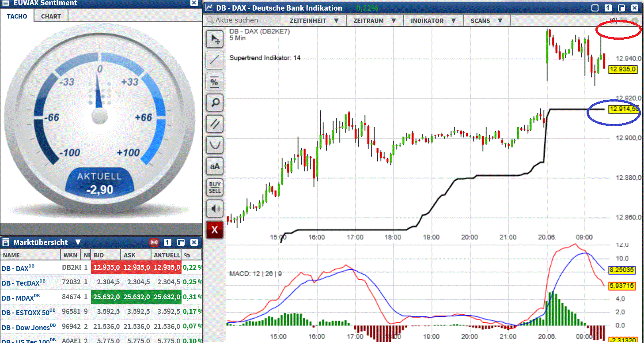The width and height of the screenshot is (644, 343).
Task: Click the red X delete drawings button
Action: [214, 230]
